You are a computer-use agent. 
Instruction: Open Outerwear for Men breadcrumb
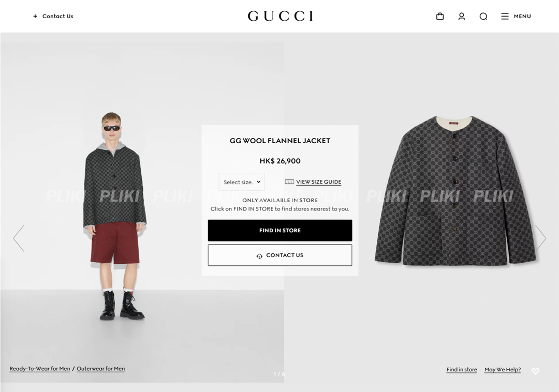(101, 369)
